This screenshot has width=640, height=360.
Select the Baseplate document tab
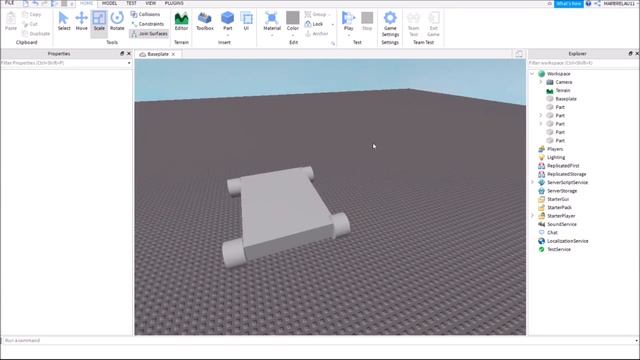coord(158,54)
